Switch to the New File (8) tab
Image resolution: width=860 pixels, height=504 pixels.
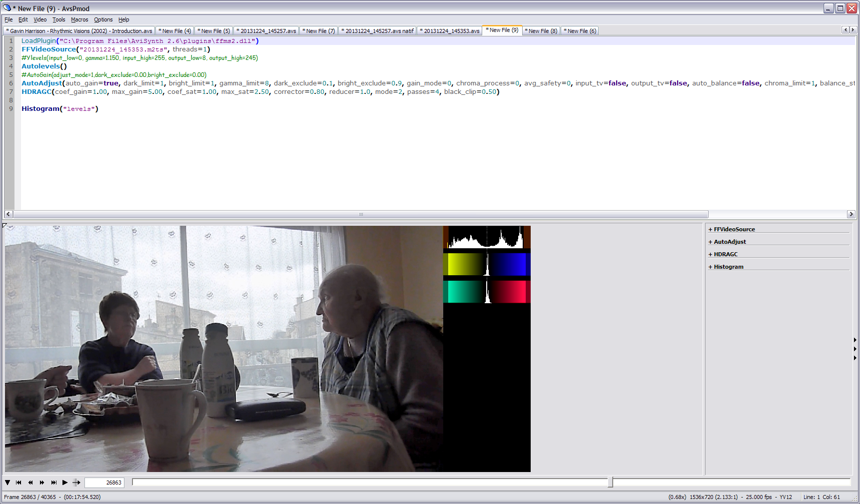[x=541, y=31]
